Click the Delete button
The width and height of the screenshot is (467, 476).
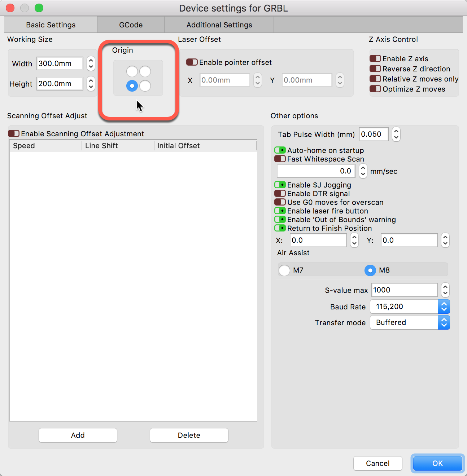(189, 435)
